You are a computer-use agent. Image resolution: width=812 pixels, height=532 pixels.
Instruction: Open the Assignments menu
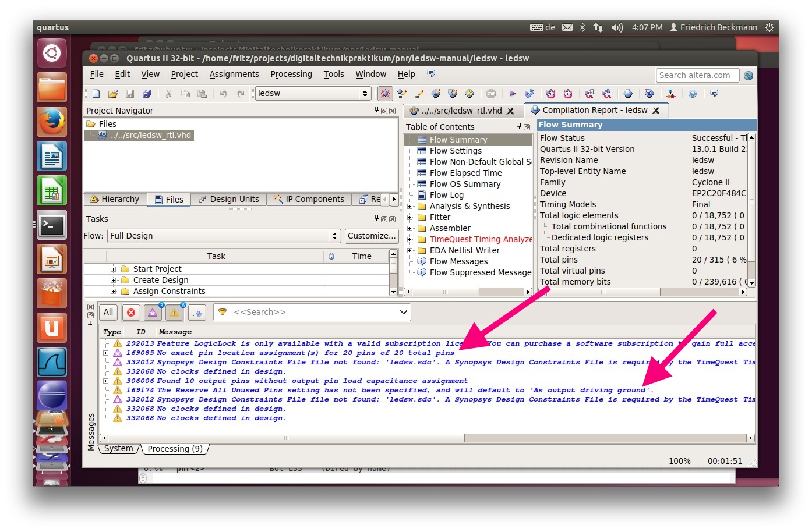pos(234,74)
